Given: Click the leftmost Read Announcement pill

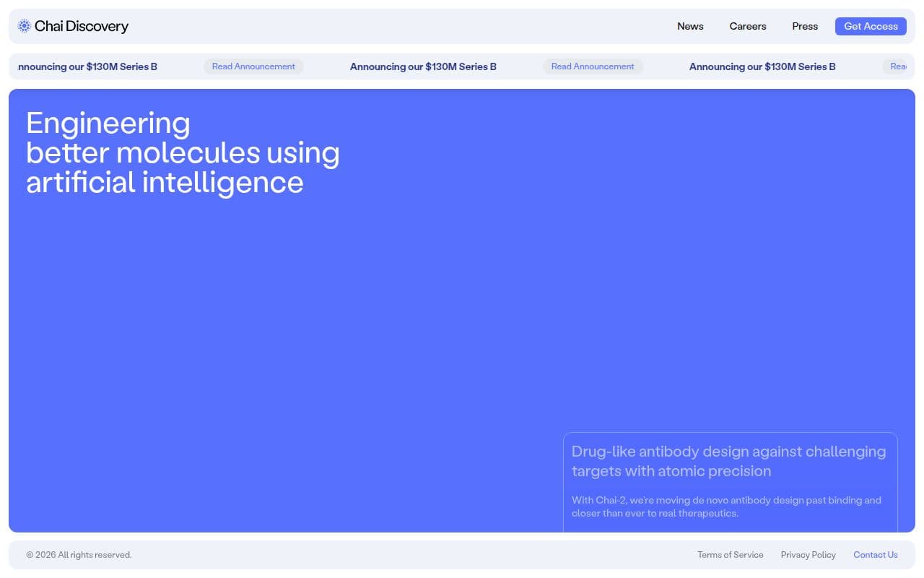Looking at the screenshot, I should [x=253, y=66].
